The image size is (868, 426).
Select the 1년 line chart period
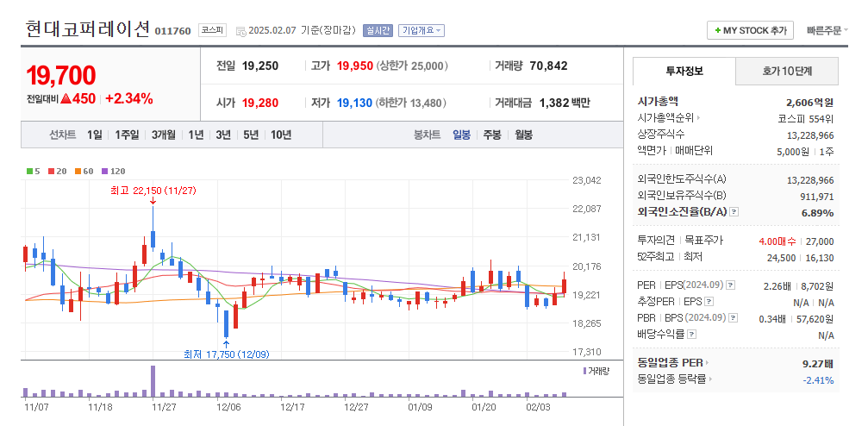[x=196, y=135]
